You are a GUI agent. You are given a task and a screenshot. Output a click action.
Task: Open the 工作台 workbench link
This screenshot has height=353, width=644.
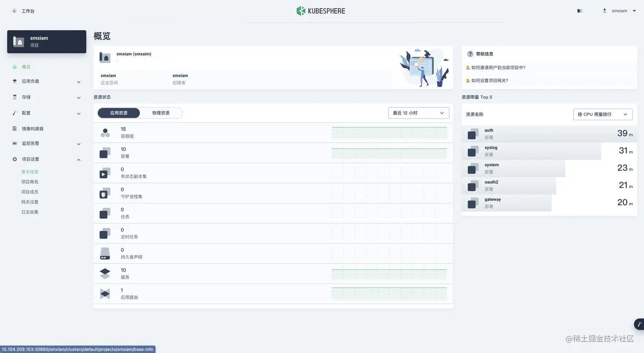tap(28, 11)
